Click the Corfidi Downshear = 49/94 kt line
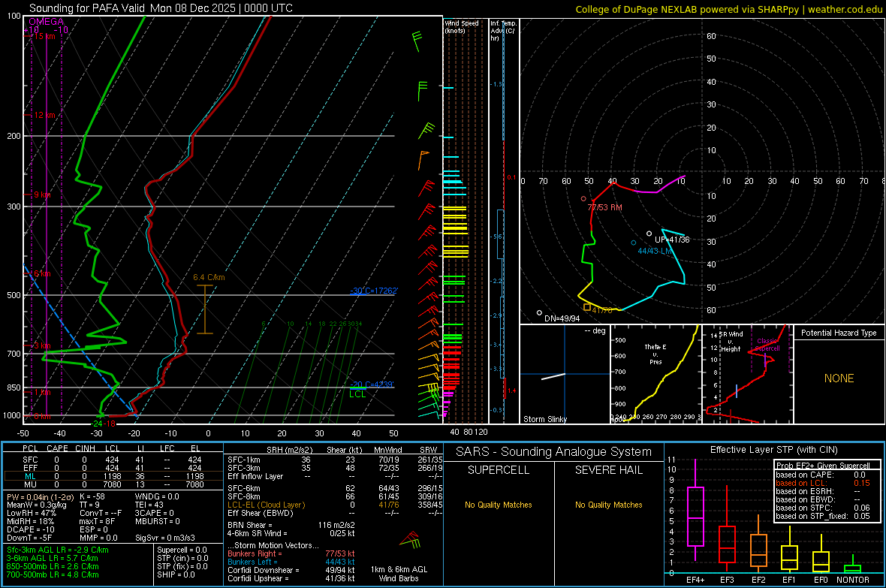Screen dimensions: 886x588 pyautogui.click(x=291, y=571)
